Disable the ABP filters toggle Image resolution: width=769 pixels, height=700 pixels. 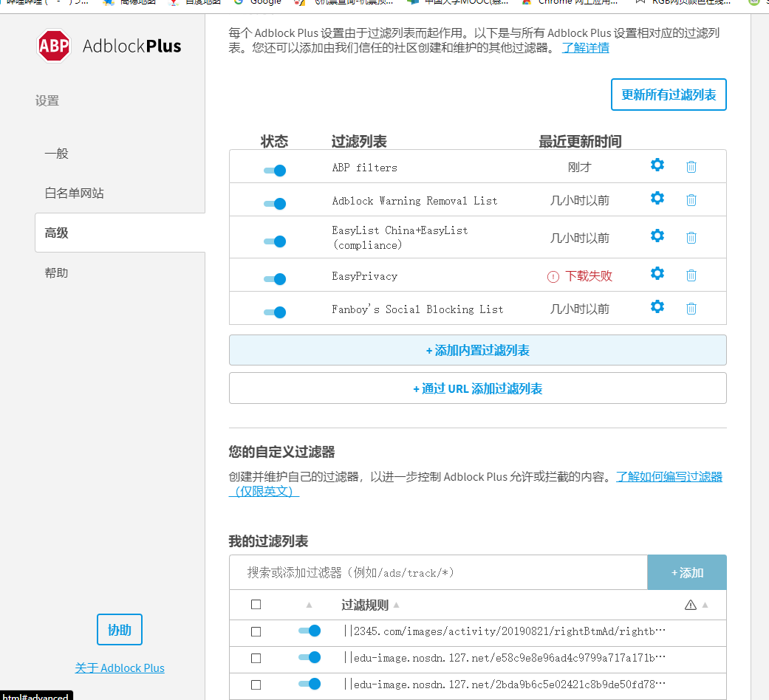click(x=275, y=171)
